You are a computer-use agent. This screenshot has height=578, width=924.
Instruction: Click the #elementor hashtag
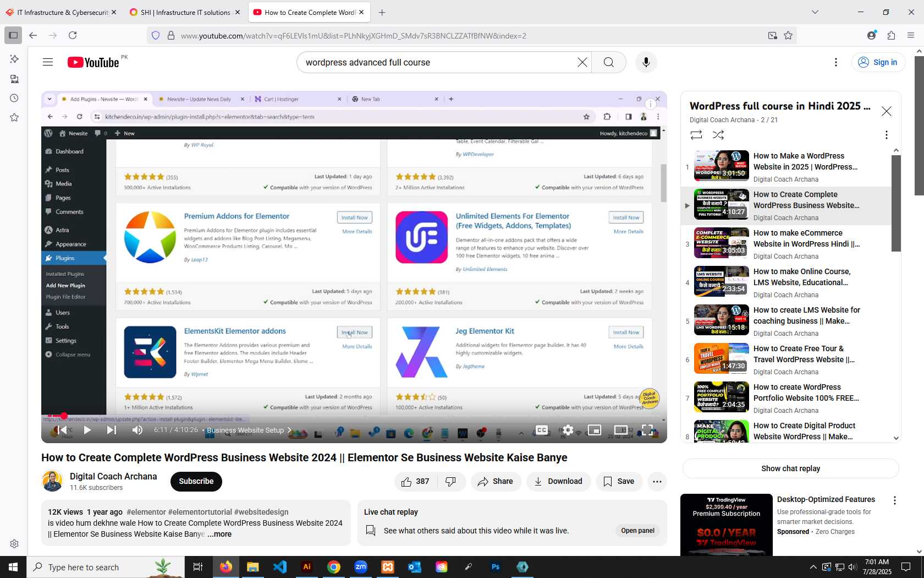[x=146, y=512]
